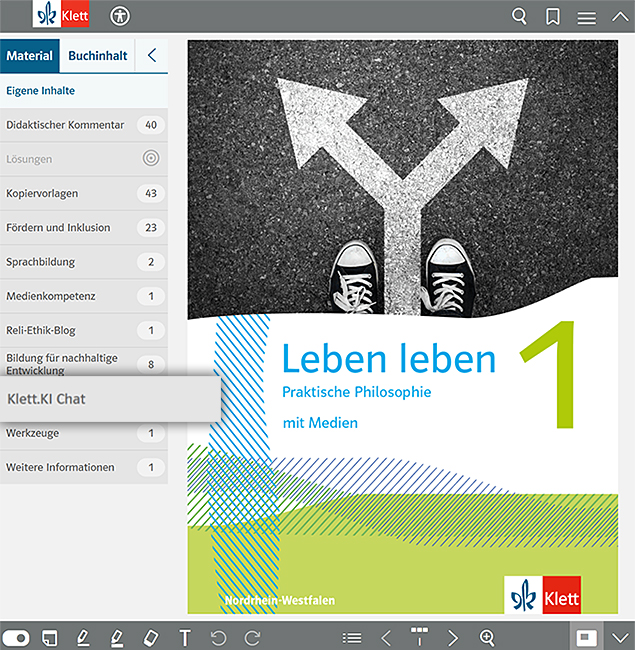
Task: Open the Klett.KI Chat panel
Action: click(x=110, y=399)
